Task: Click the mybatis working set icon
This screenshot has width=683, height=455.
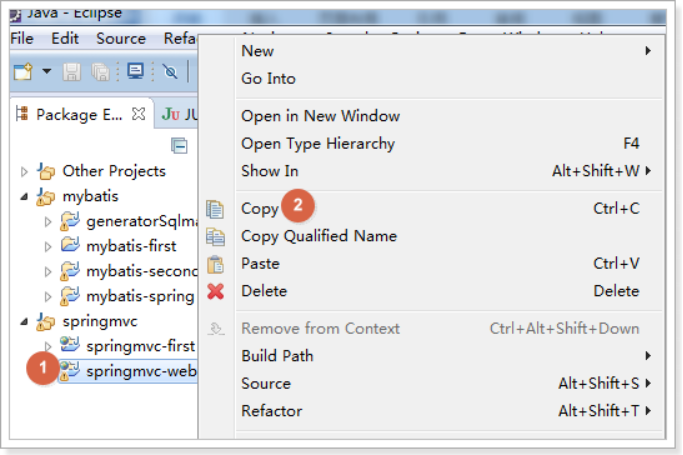Action: click(45, 196)
